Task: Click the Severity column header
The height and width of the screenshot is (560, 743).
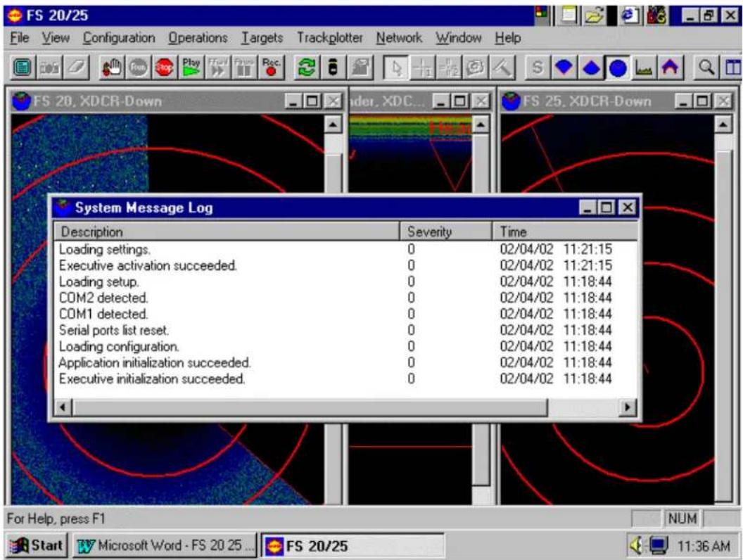Action: coord(446,231)
